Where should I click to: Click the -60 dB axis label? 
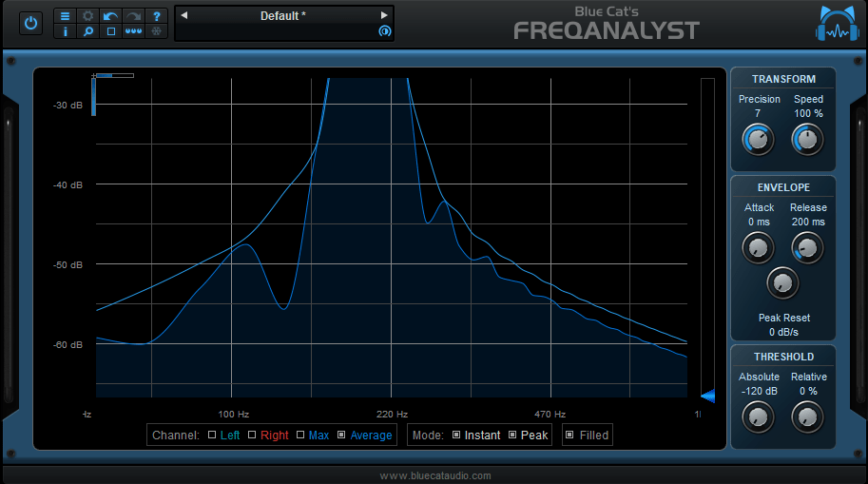[x=68, y=345]
